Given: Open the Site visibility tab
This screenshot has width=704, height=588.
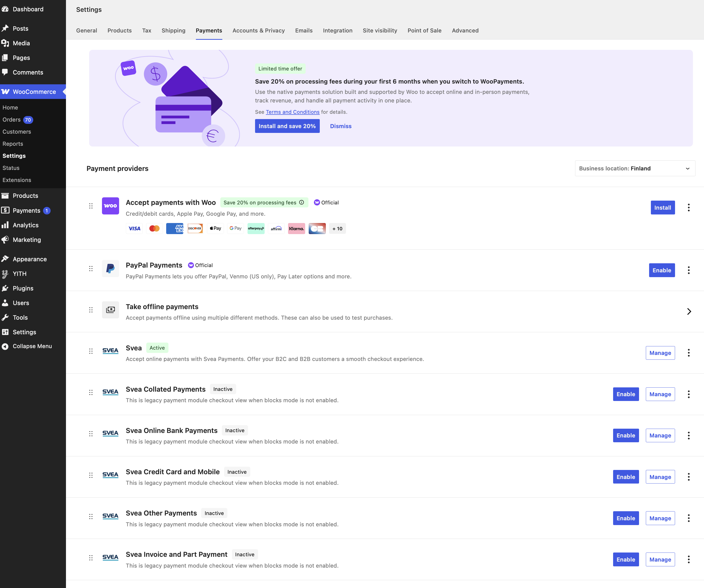Looking at the screenshot, I should coord(380,30).
